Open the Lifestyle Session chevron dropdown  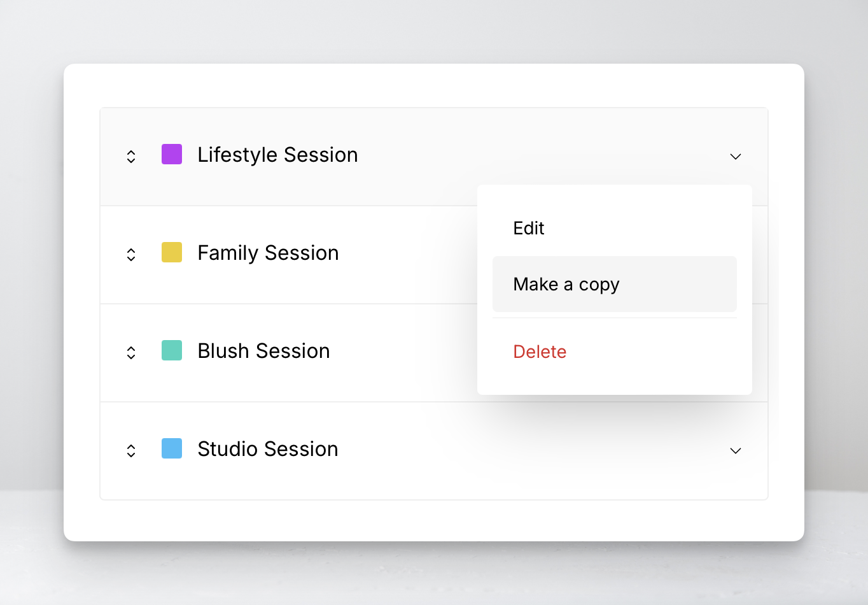pos(736,157)
